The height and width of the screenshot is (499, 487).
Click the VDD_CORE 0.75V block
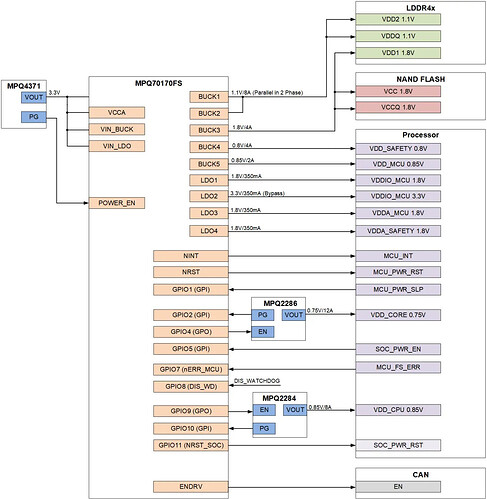[x=398, y=315]
